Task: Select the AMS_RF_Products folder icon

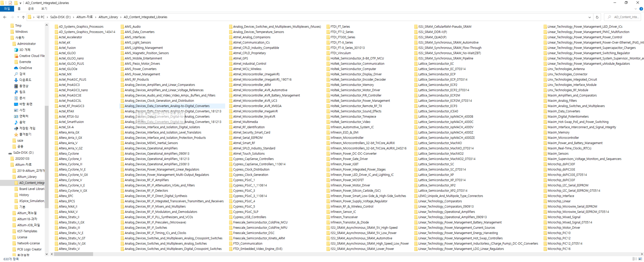Action: click(122, 80)
